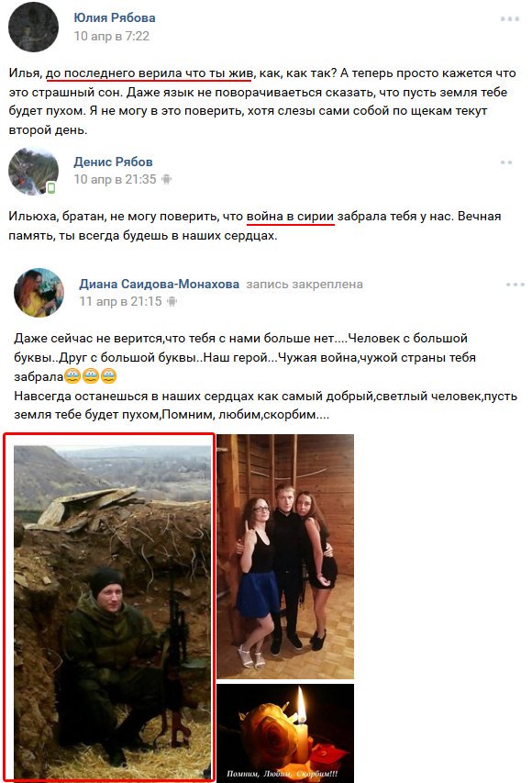Click the 10 апр в 7:22 timestamp

(x=112, y=36)
